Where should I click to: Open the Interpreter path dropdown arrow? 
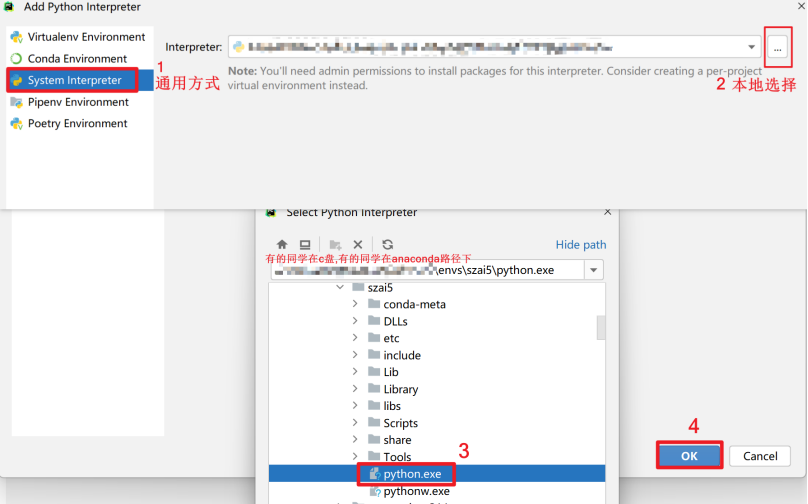point(751,47)
